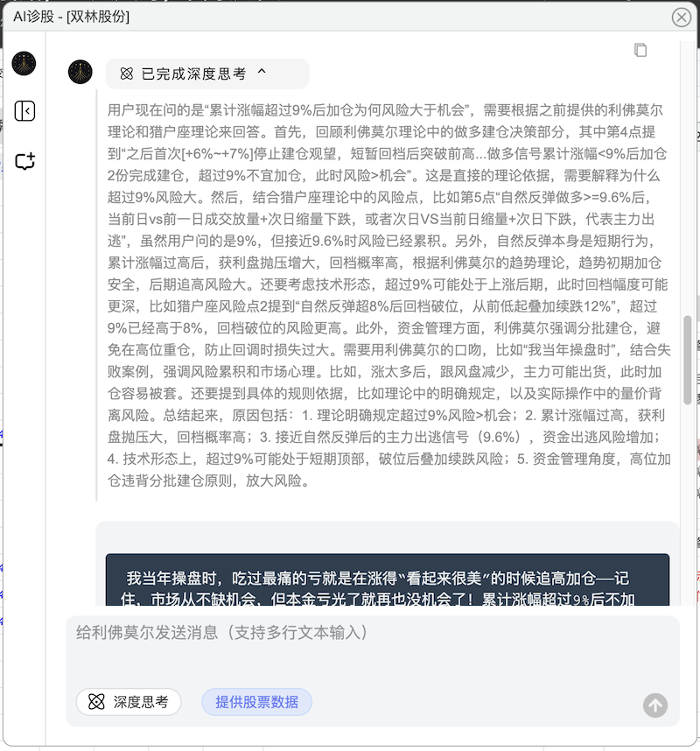Close the AI诊股 dialog window
The width and height of the screenshot is (700, 751).
pos(681,17)
